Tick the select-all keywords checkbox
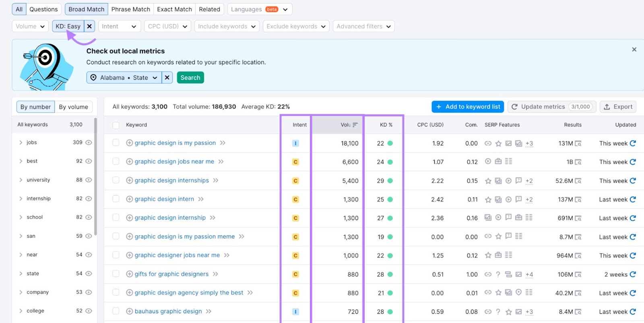Image resolution: width=644 pixels, height=323 pixels. click(x=116, y=125)
